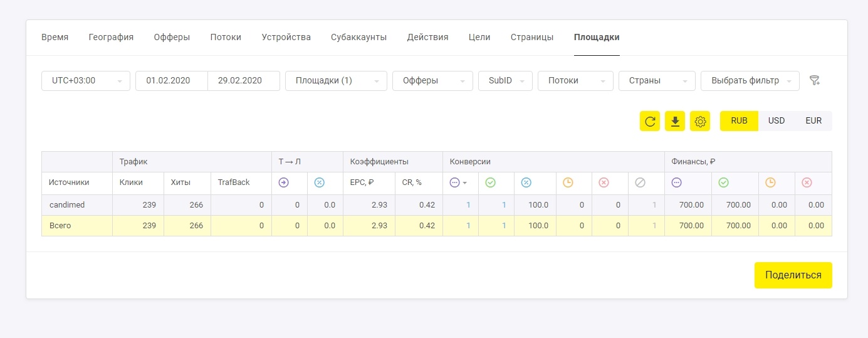This screenshot has width=868, height=338.
Task: Click the add filter funnel icon
Action: point(815,80)
